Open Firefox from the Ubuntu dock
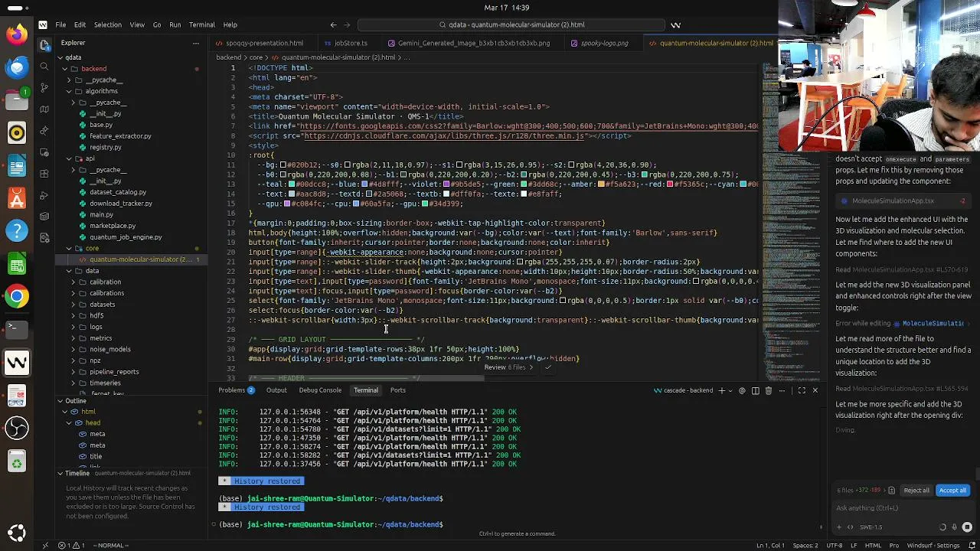The image size is (980, 551). [16, 34]
